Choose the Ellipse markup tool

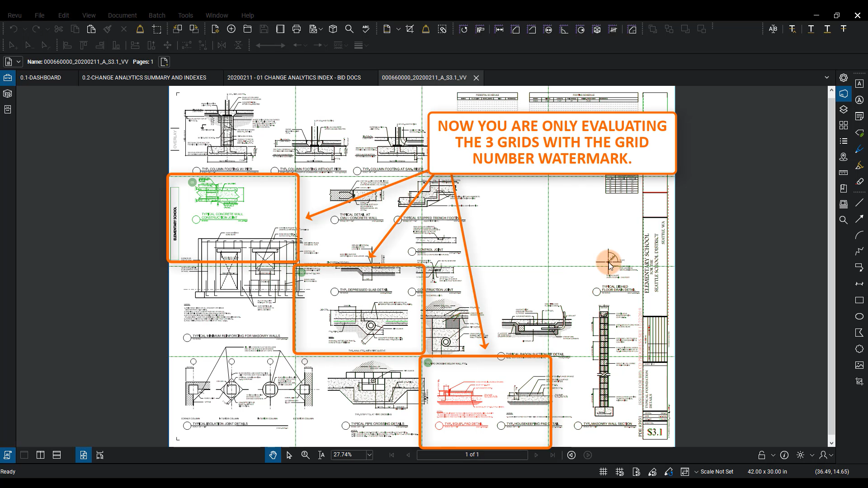[859, 316]
